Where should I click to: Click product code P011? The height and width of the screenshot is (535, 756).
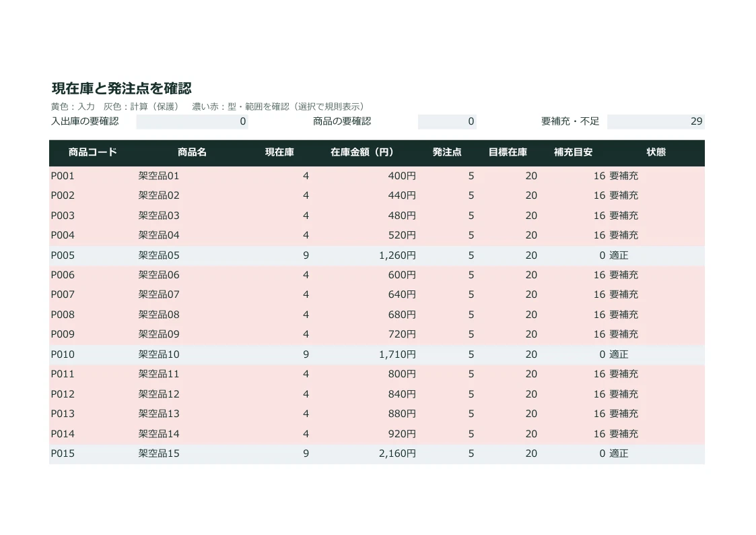pos(63,375)
